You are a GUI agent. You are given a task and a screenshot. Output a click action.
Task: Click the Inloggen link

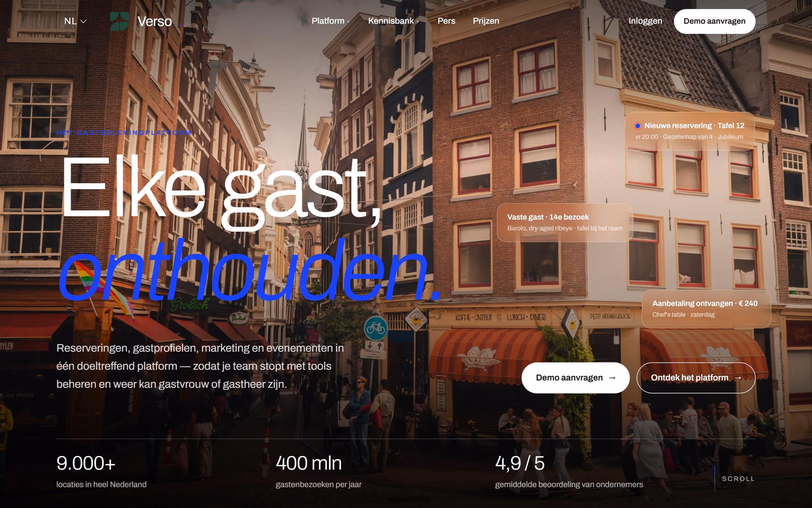(645, 21)
